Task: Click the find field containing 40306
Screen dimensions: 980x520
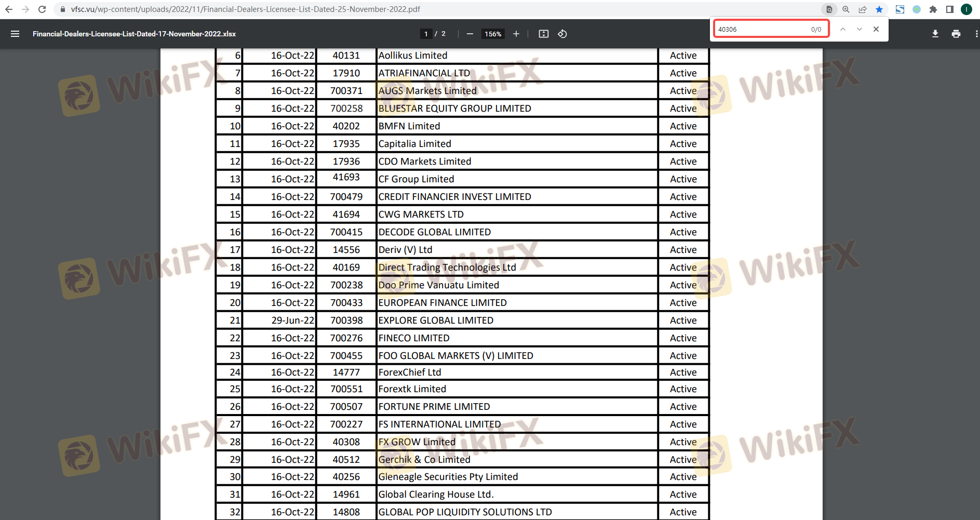Action: (761, 29)
